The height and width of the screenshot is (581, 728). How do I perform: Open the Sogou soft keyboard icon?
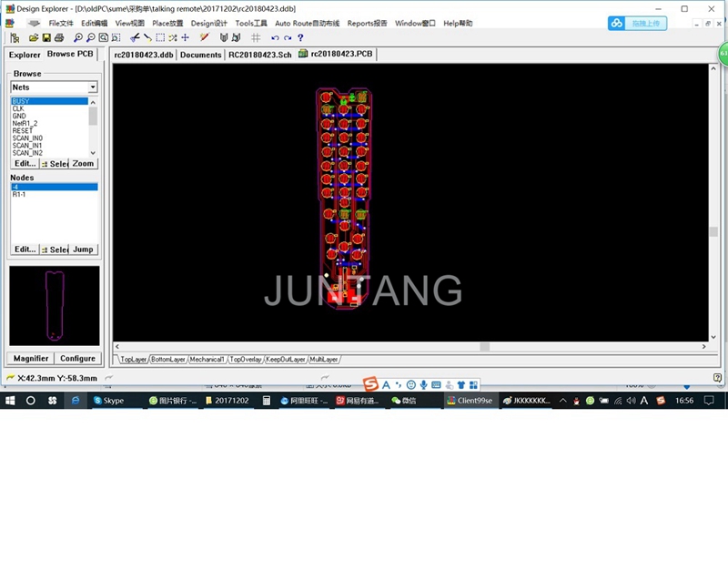[x=436, y=385]
